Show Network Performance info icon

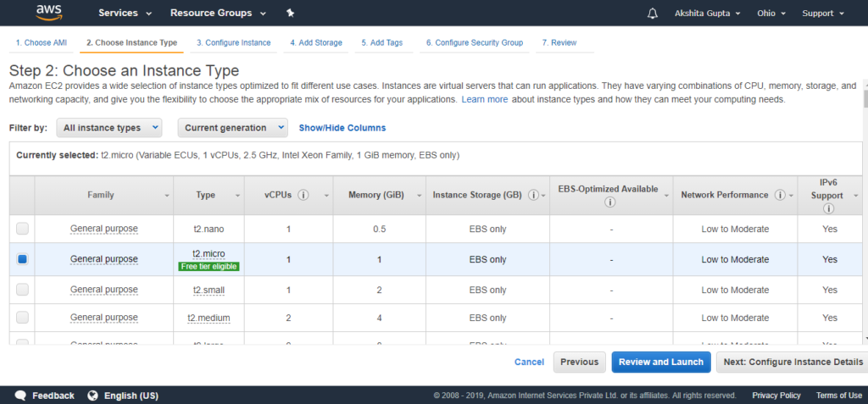coord(780,195)
